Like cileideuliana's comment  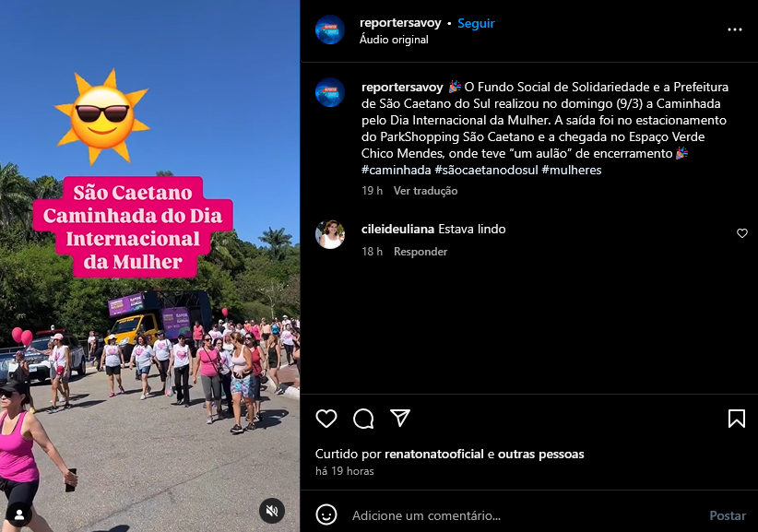pos(742,233)
